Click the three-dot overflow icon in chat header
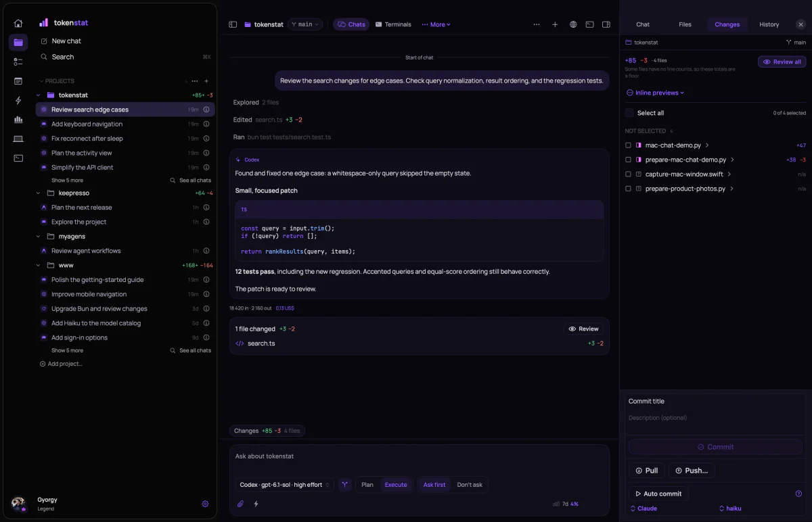The width and height of the screenshot is (812, 522). [x=537, y=24]
